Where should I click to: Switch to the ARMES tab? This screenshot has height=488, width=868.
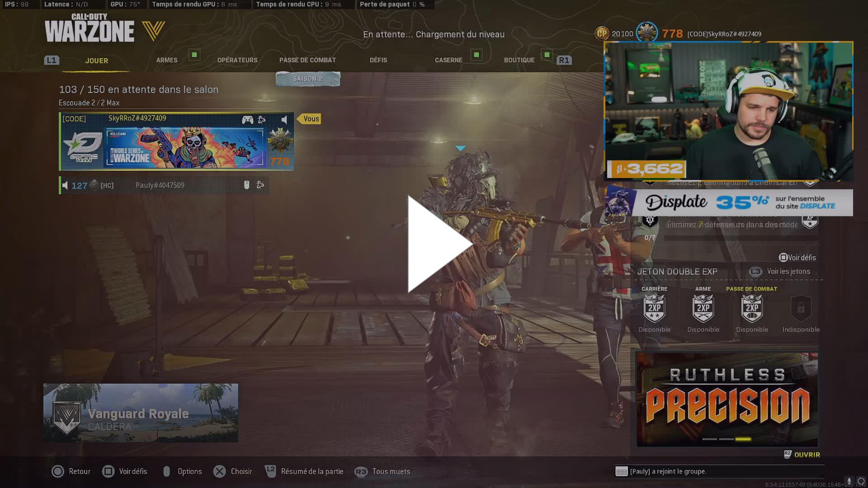(x=166, y=60)
